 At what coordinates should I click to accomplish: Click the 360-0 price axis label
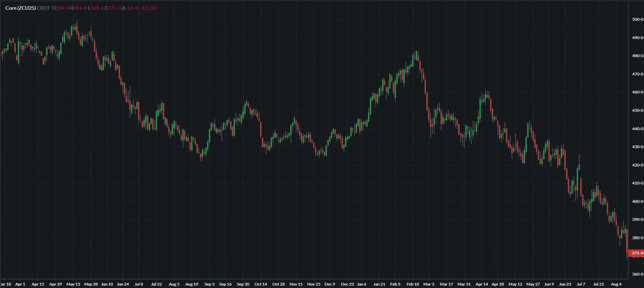tap(637, 274)
